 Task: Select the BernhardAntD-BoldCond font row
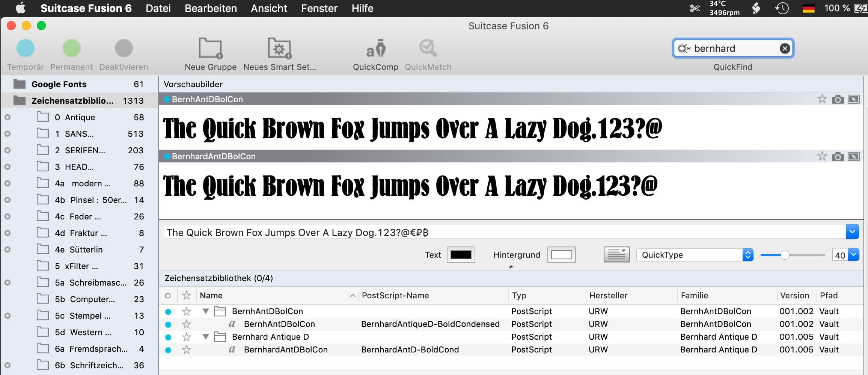coord(511,350)
